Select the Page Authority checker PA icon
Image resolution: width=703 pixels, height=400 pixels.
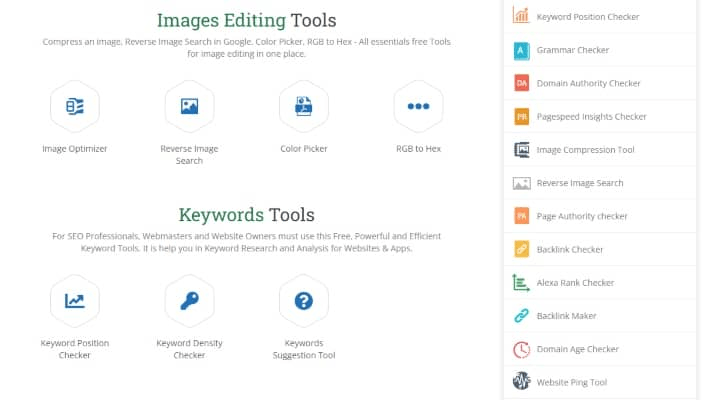(x=521, y=216)
